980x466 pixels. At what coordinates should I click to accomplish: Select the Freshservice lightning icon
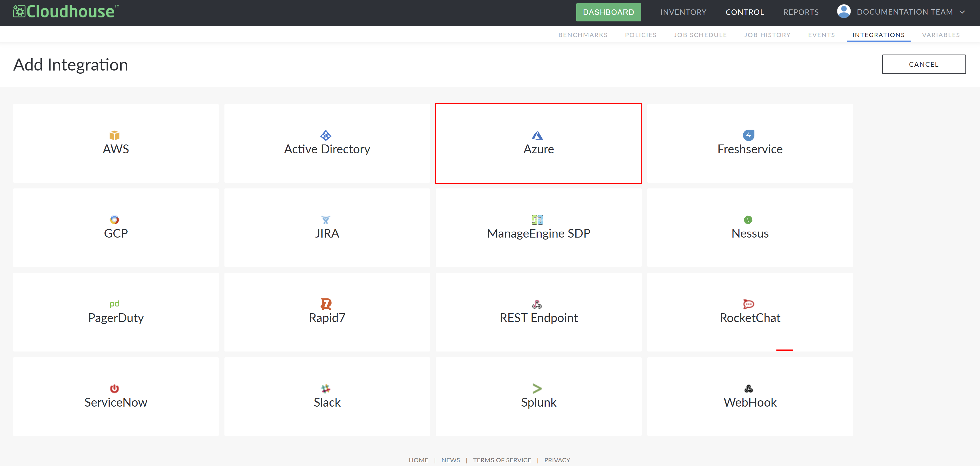click(x=749, y=135)
